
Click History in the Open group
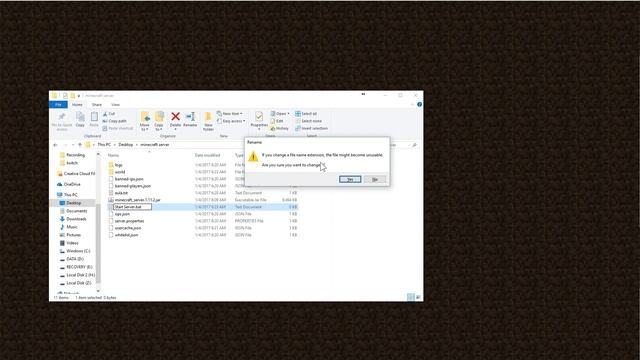pyautogui.click(x=280, y=129)
